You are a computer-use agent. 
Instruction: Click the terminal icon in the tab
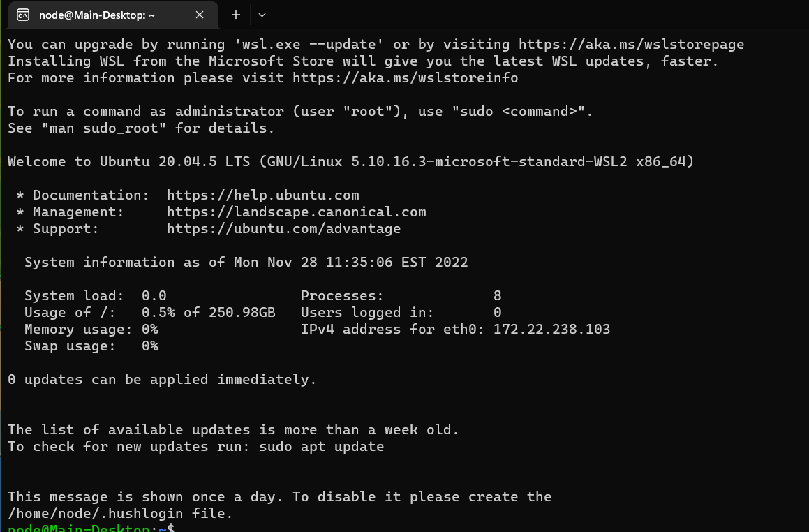(23, 15)
